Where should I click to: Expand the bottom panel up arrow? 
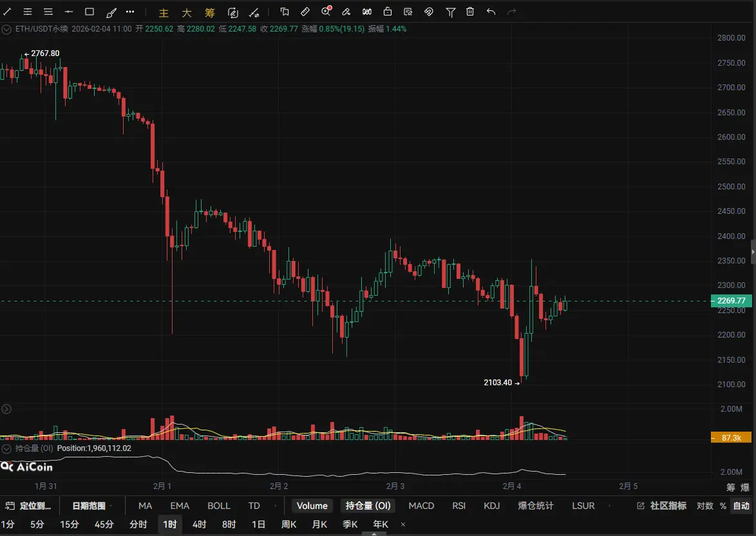374,533
